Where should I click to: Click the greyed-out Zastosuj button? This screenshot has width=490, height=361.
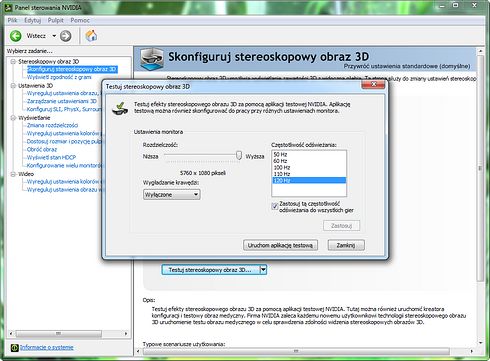click(341, 226)
